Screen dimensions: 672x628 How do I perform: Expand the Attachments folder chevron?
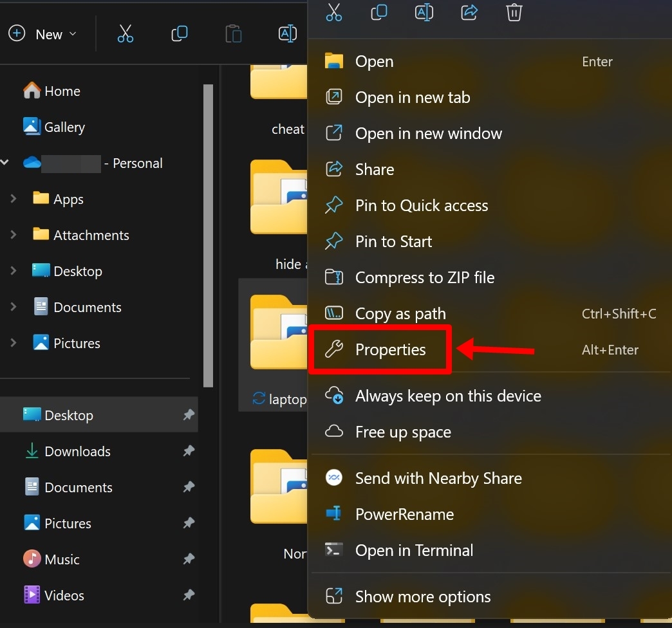(x=14, y=235)
